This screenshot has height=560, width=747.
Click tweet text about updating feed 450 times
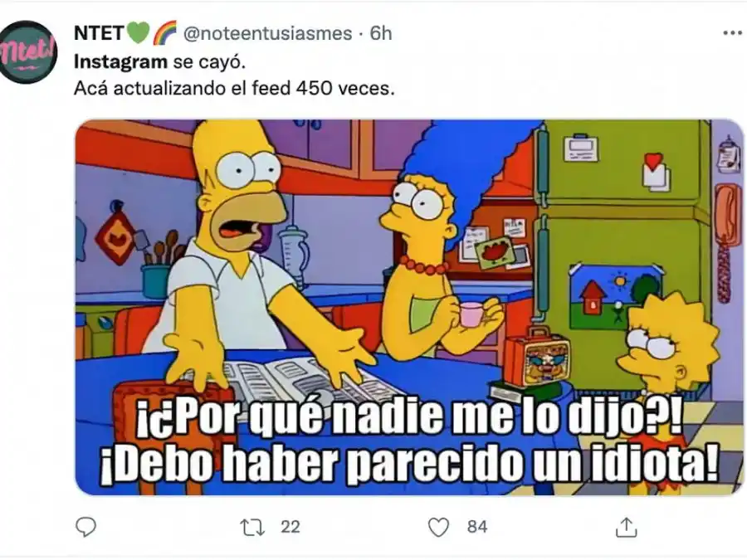[x=234, y=89]
